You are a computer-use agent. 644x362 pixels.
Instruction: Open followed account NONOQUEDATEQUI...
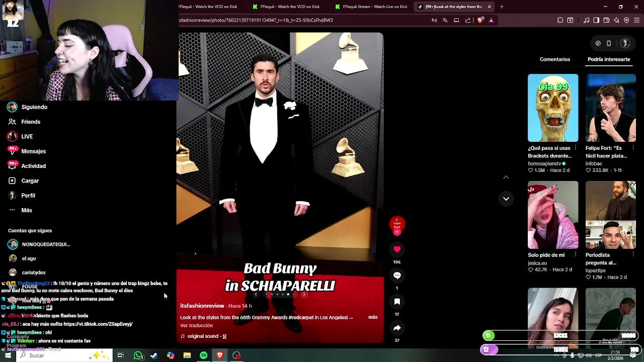point(39,244)
